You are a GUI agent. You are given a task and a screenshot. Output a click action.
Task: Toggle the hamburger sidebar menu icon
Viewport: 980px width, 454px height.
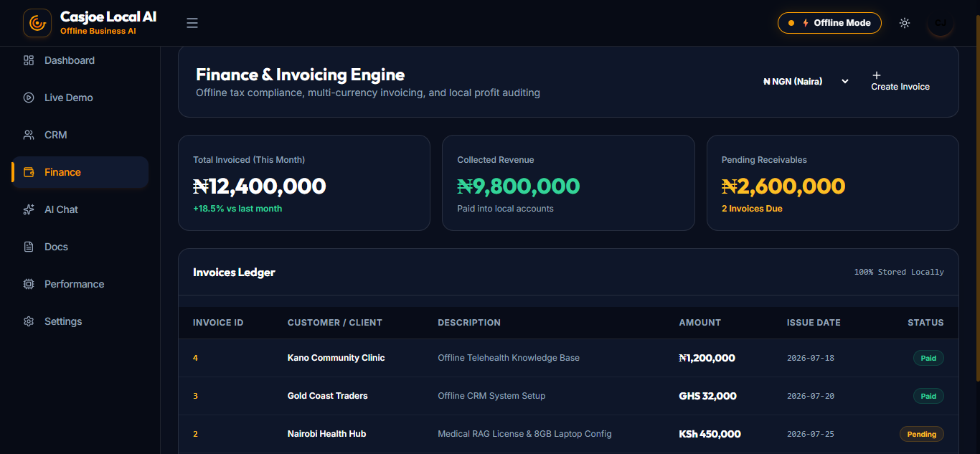click(192, 23)
